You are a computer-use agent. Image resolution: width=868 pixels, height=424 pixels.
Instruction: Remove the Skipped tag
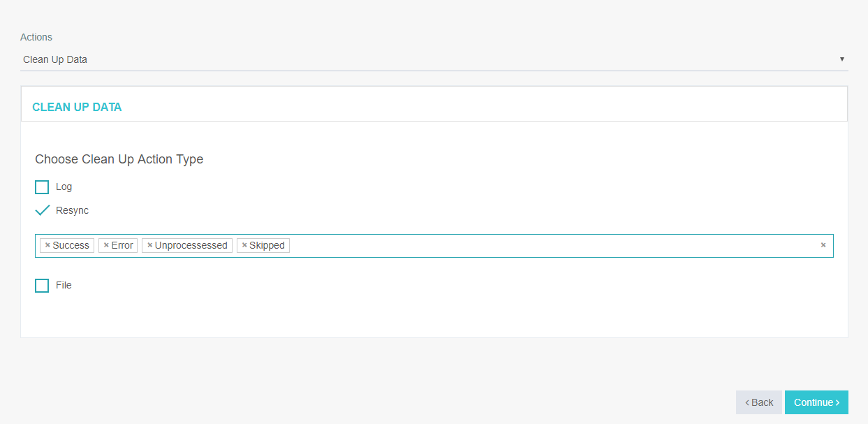pos(244,245)
